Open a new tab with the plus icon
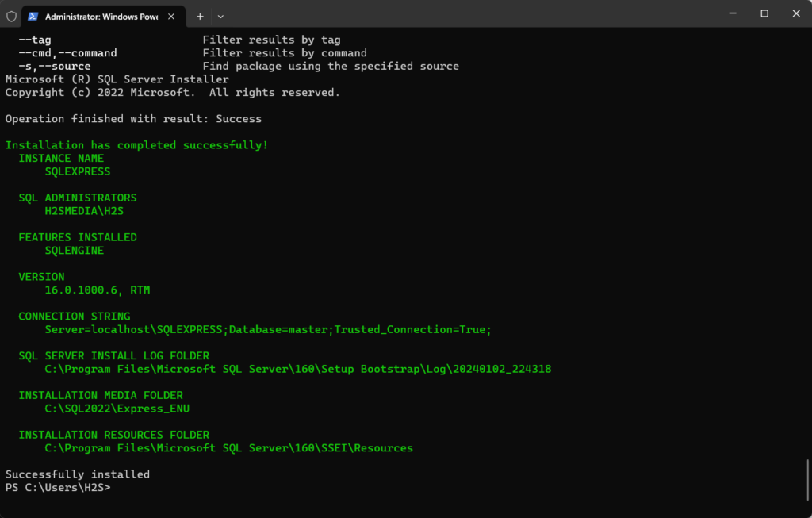812x518 pixels. click(200, 16)
